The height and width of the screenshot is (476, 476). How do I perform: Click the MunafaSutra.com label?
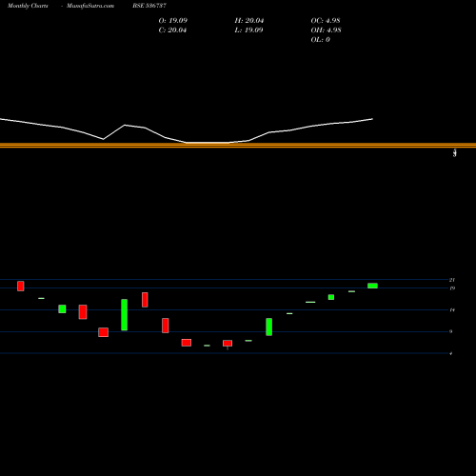click(90, 6)
